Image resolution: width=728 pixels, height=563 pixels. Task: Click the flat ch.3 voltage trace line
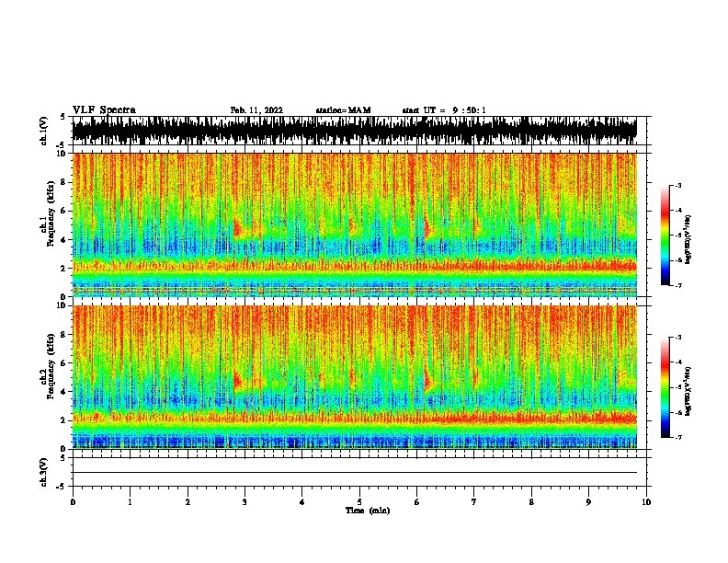[x=354, y=473]
